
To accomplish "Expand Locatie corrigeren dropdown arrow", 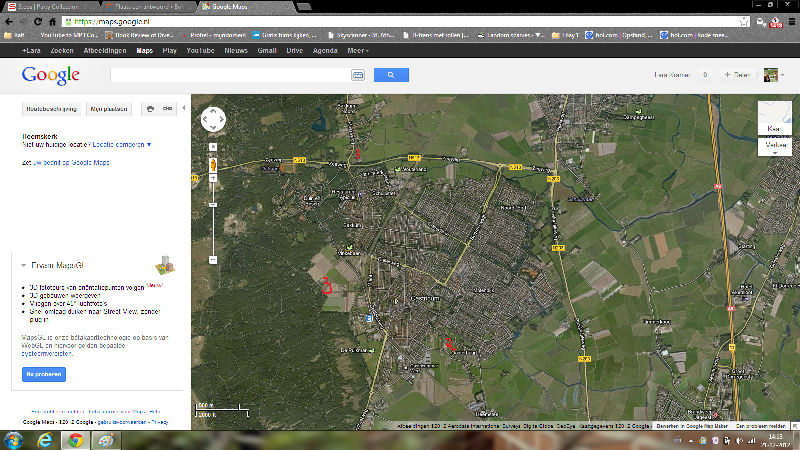I will [149, 145].
